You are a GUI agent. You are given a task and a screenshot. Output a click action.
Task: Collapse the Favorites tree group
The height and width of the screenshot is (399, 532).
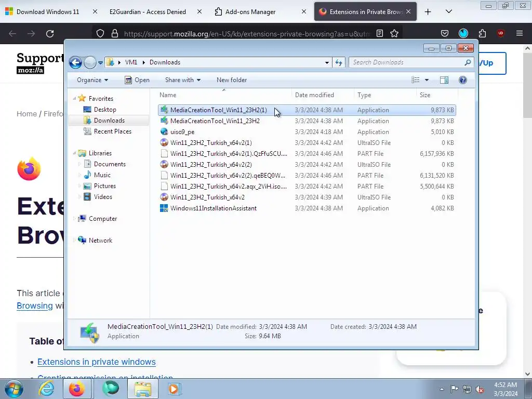(74, 98)
